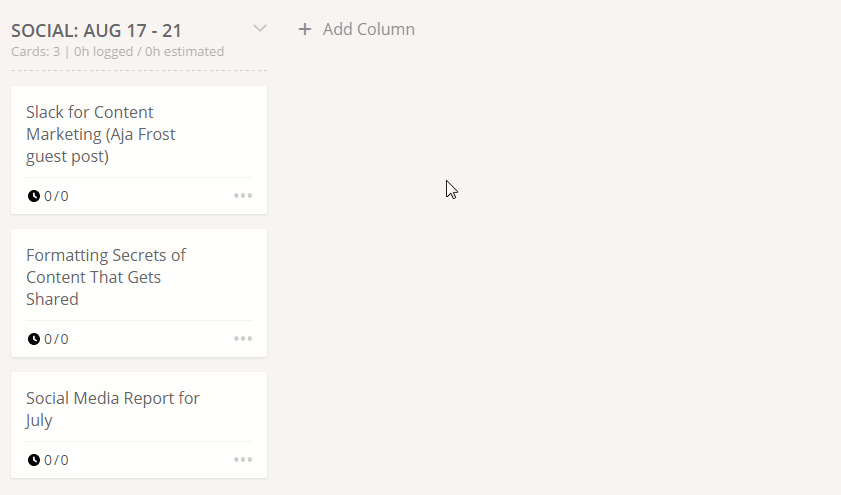Viewport: 841px width, 495px height.
Task: Click the Cards: 3 count text
Action: [35, 52]
